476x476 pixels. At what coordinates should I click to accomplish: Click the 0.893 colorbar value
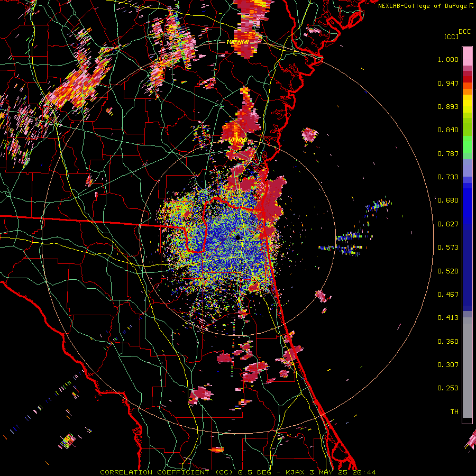pyautogui.click(x=448, y=106)
